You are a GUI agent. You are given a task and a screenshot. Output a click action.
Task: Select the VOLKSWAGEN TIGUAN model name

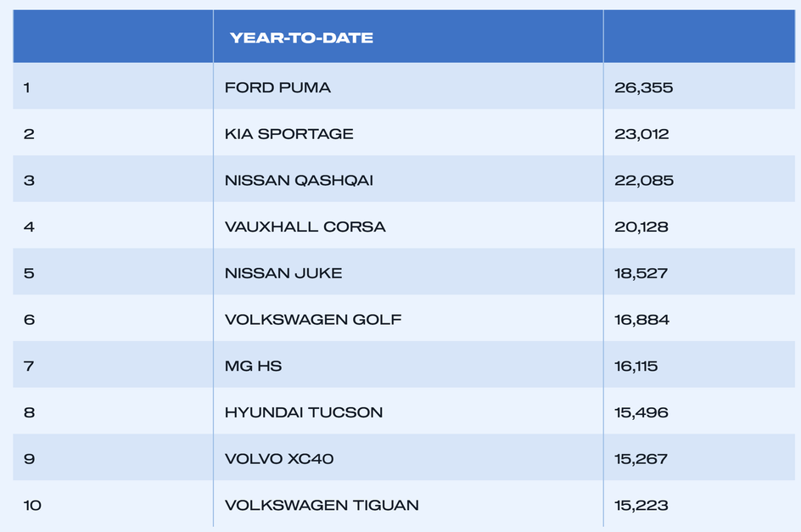tap(322, 506)
